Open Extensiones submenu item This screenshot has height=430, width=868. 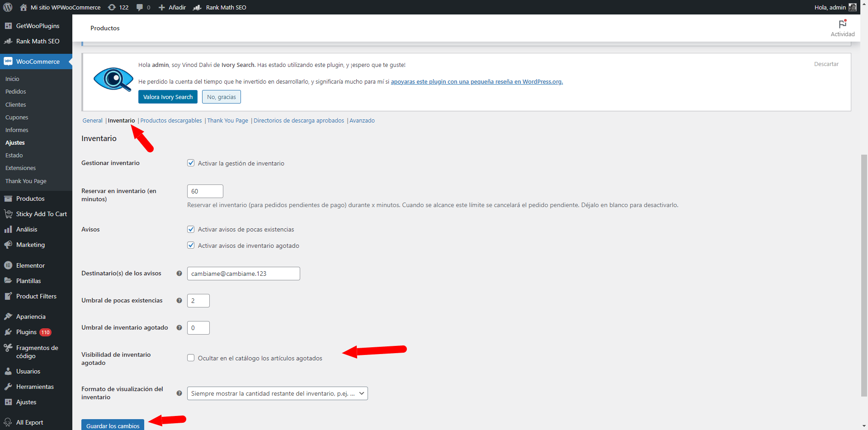pyautogui.click(x=20, y=168)
